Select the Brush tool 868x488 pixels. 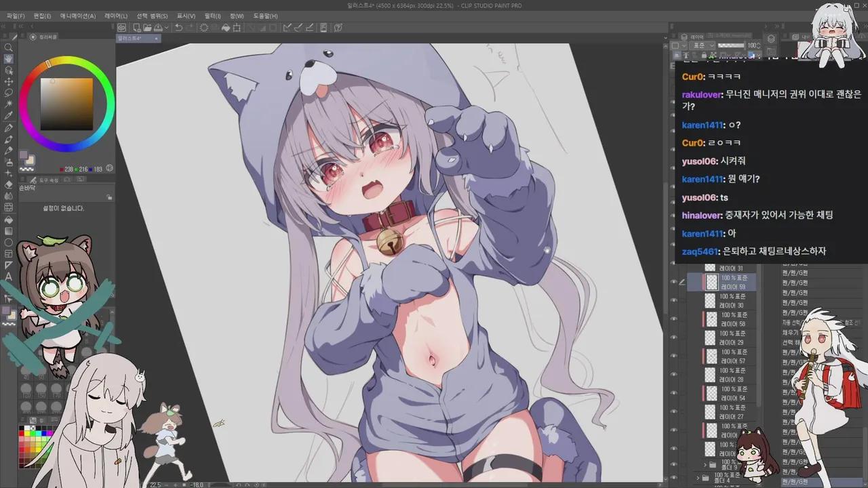click(9, 150)
